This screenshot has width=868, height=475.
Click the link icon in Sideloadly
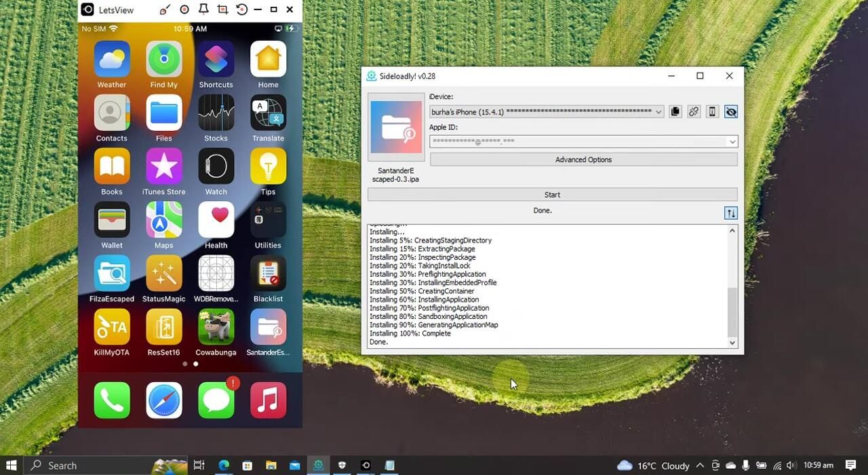[x=694, y=111]
